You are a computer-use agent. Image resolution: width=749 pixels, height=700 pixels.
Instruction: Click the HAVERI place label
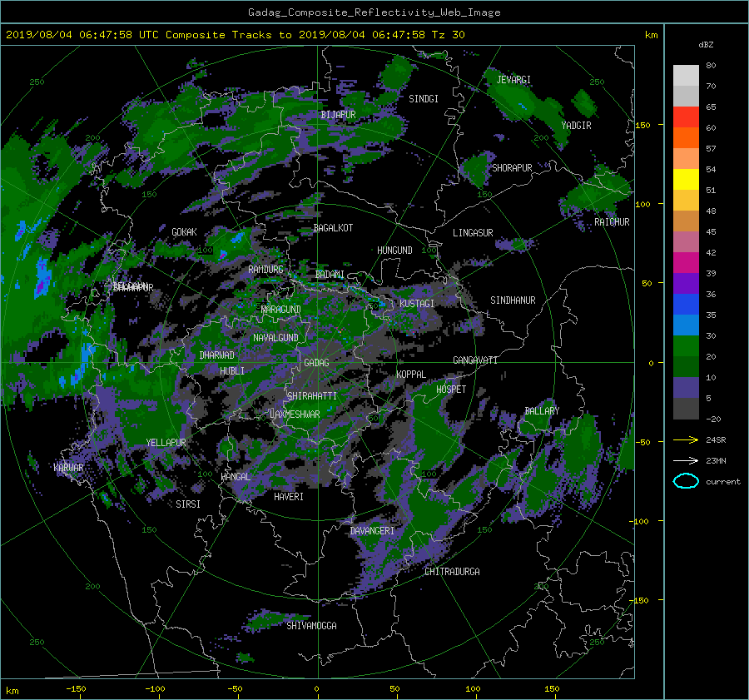pos(289,497)
